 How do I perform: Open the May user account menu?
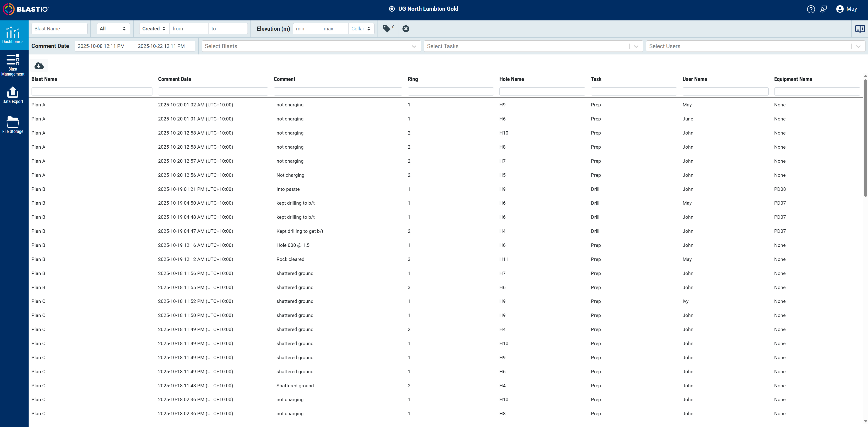846,9
